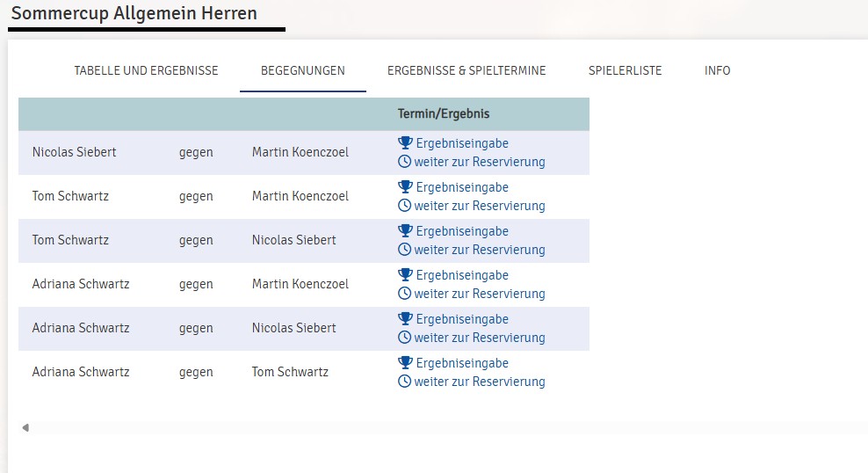Click trophy icon for Tom Schwartz vs Nicolas Siebert

coord(405,230)
